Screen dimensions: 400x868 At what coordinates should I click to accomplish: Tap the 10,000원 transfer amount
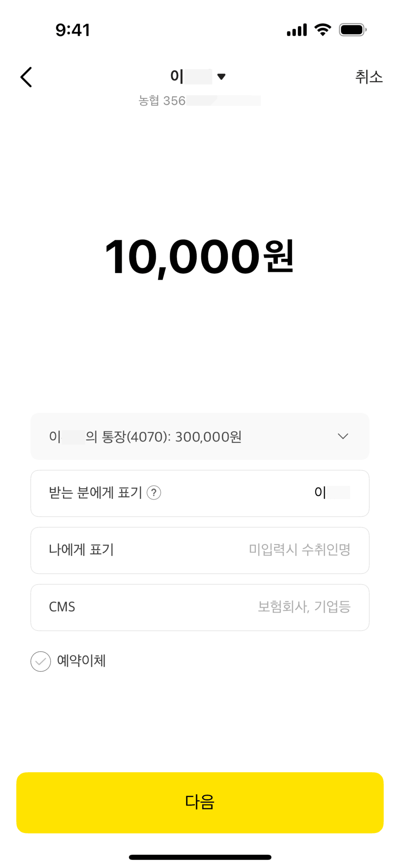199,256
